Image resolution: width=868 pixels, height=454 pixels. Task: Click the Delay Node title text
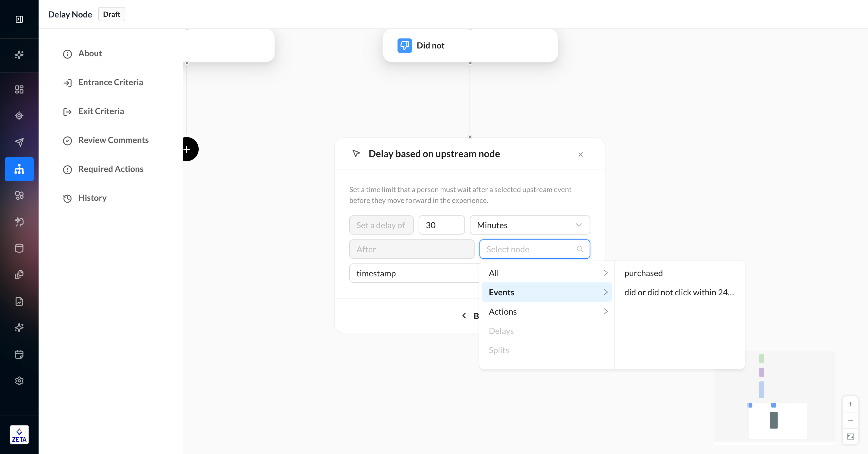pos(70,14)
